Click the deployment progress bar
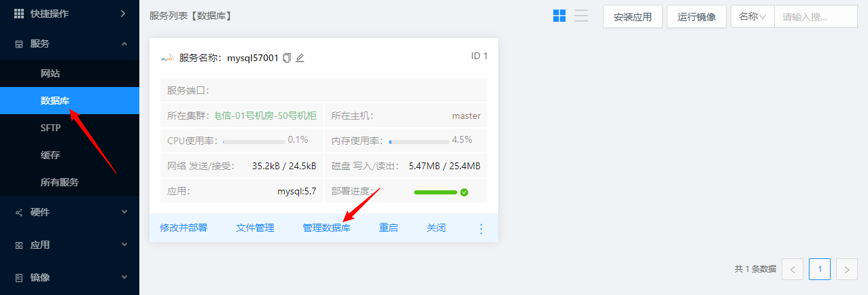The height and width of the screenshot is (295, 868). pyautogui.click(x=436, y=192)
